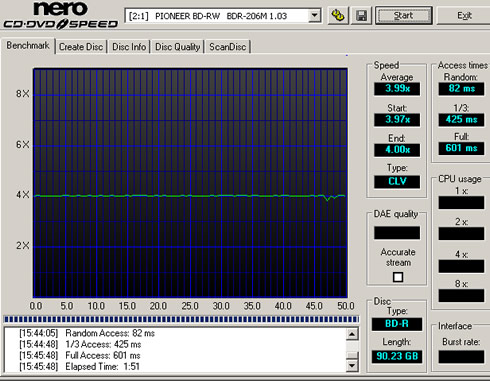Switch to the Benchmark tab
The image size is (490, 381).
(x=28, y=45)
